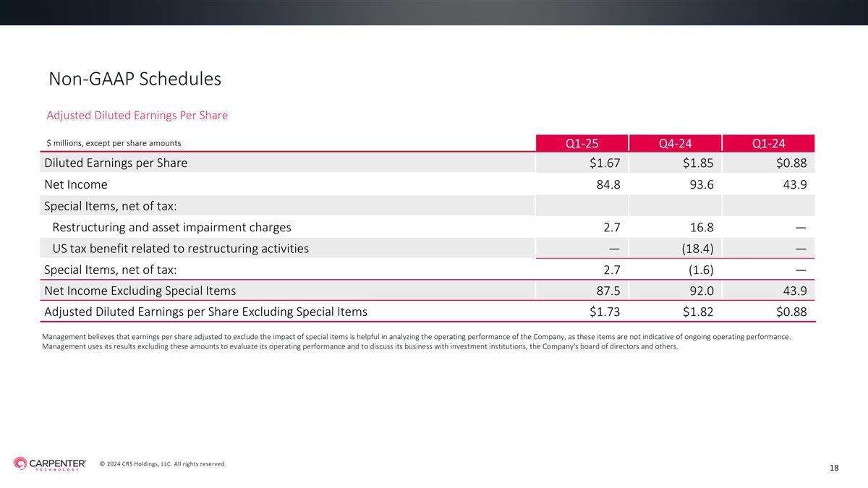Click the Non-GAAP Schedules title
The image size is (868, 488).
coord(135,79)
